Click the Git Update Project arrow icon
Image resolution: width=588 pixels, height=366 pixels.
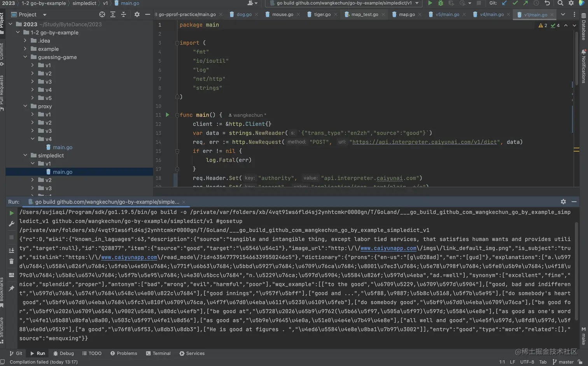point(504,3)
